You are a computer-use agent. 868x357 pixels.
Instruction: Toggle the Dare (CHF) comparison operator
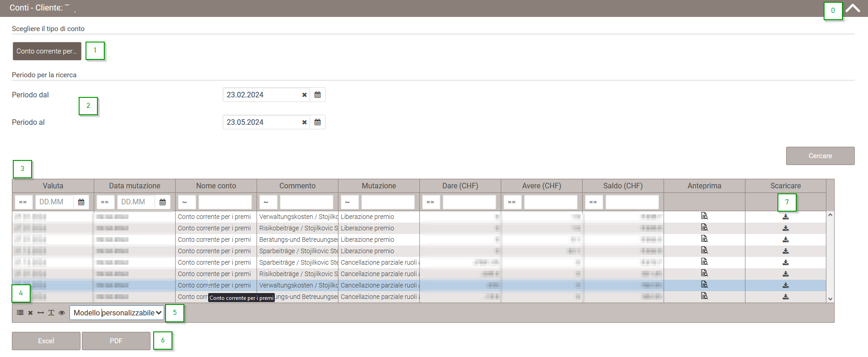430,202
